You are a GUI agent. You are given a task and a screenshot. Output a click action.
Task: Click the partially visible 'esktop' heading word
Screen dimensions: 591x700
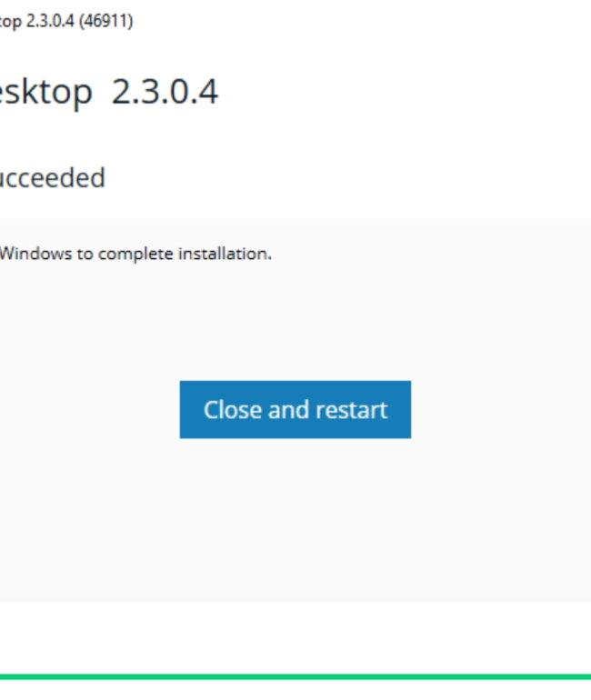pyautogui.click(x=46, y=93)
